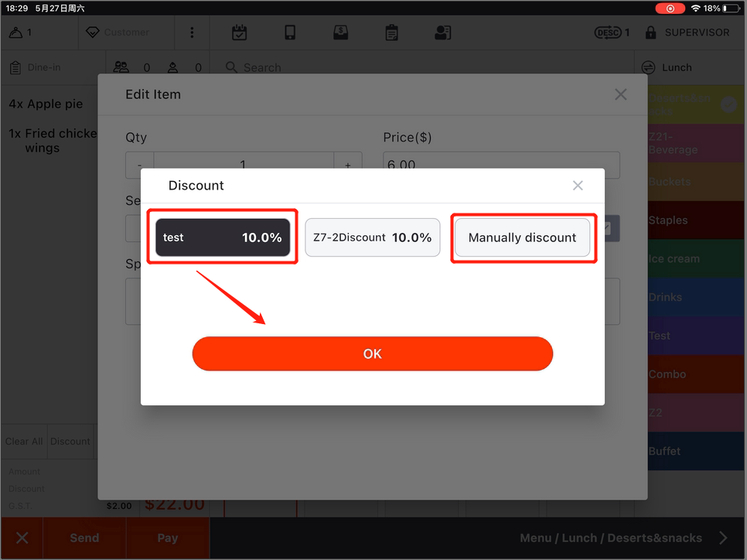
Task: Open the calendar reservations icon
Action: tap(240, 32)
